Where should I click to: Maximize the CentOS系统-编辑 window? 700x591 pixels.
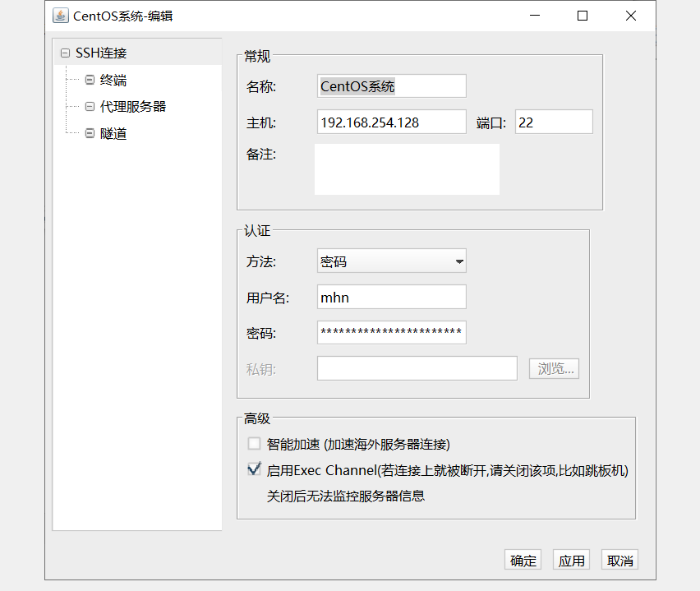pos(583,16)
